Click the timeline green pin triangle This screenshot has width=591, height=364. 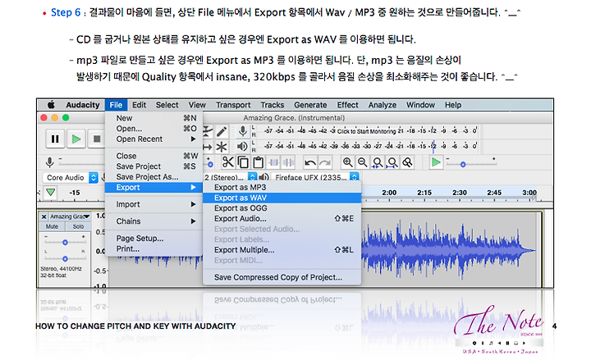[x=51, y=193]
